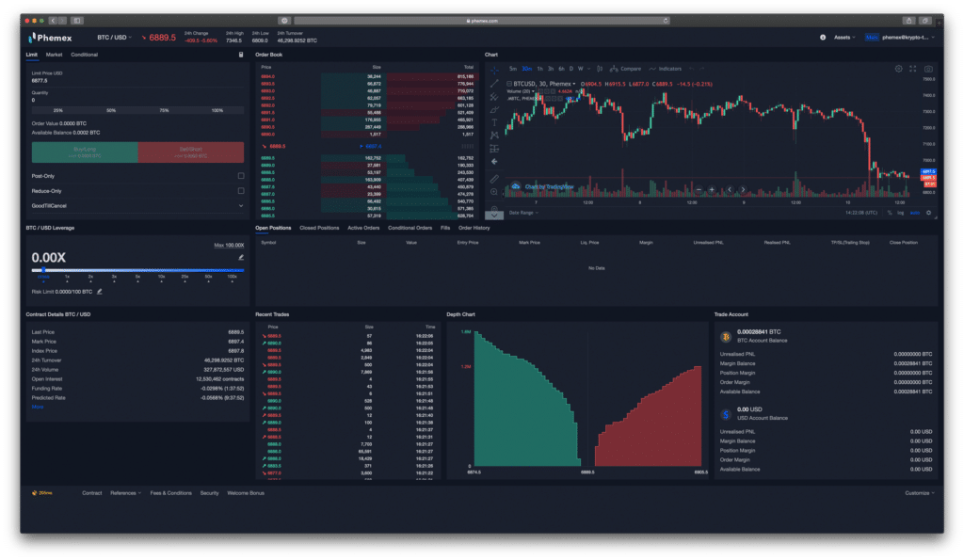Click the Sell/Short button
This screenshot has width=964, height=560.
(x=190, y=152)
